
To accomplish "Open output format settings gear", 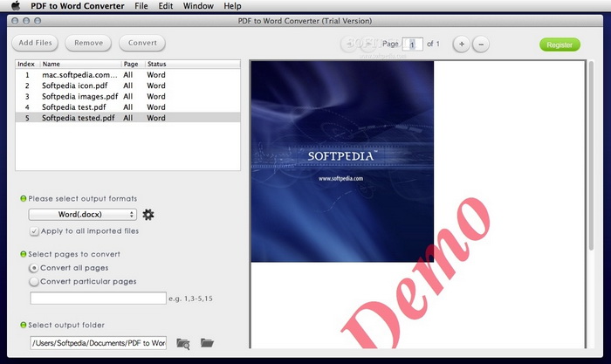I will click(x=148, y=215).
